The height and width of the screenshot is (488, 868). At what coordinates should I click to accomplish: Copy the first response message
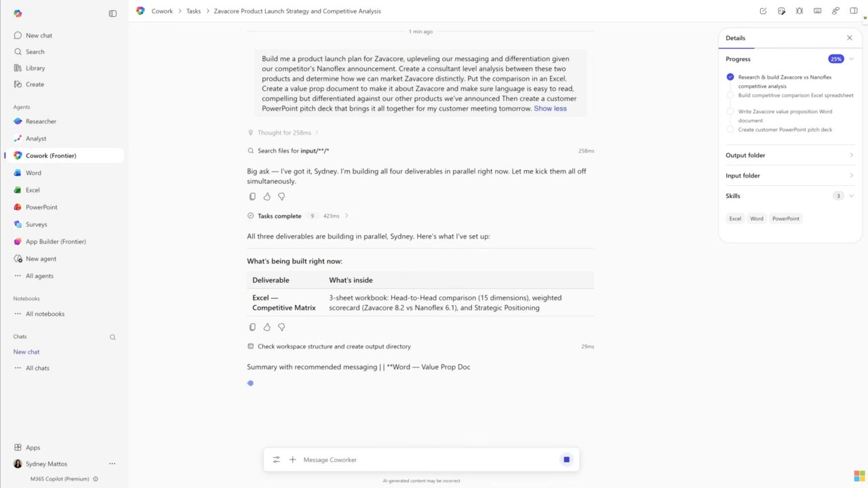tap(252, 197)
